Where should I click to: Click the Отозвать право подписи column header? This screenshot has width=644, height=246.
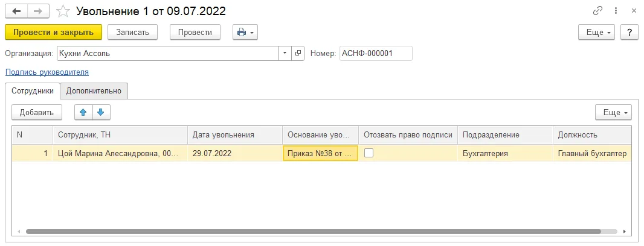click(408, 135)
